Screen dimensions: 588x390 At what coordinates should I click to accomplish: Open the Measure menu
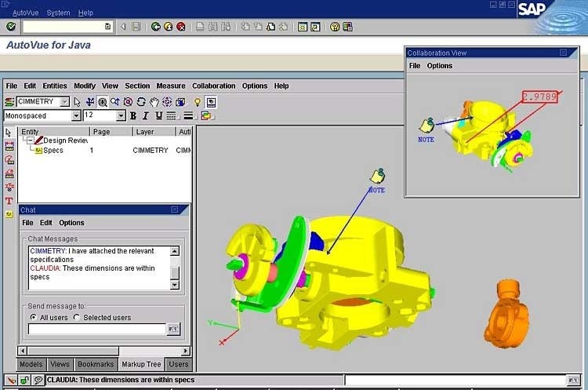pos(171,86)
